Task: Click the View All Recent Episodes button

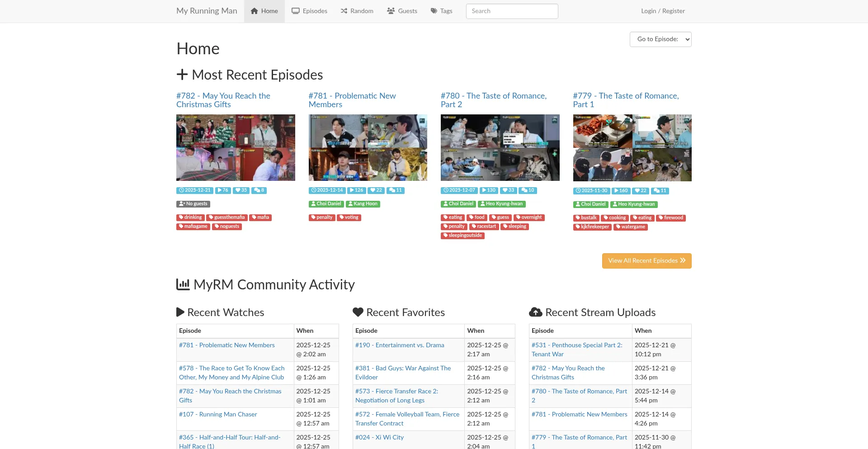Action: click(x=646, y=261)
